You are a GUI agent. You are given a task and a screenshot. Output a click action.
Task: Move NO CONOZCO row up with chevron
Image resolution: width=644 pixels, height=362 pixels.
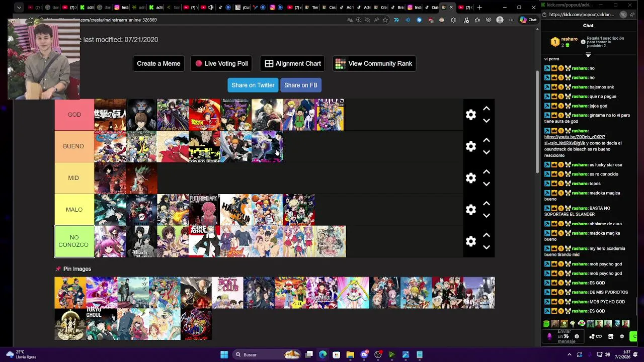[487, 235]
